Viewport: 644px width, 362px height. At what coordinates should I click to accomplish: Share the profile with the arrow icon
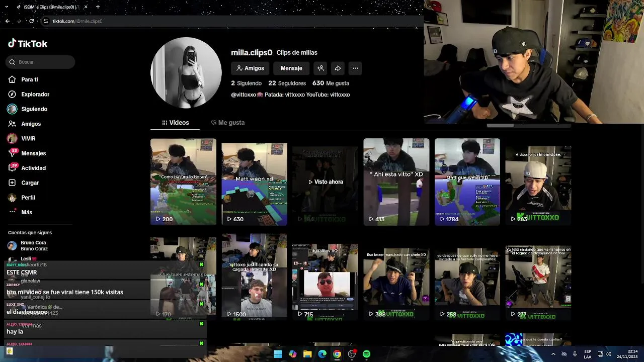tap(338, 68)
